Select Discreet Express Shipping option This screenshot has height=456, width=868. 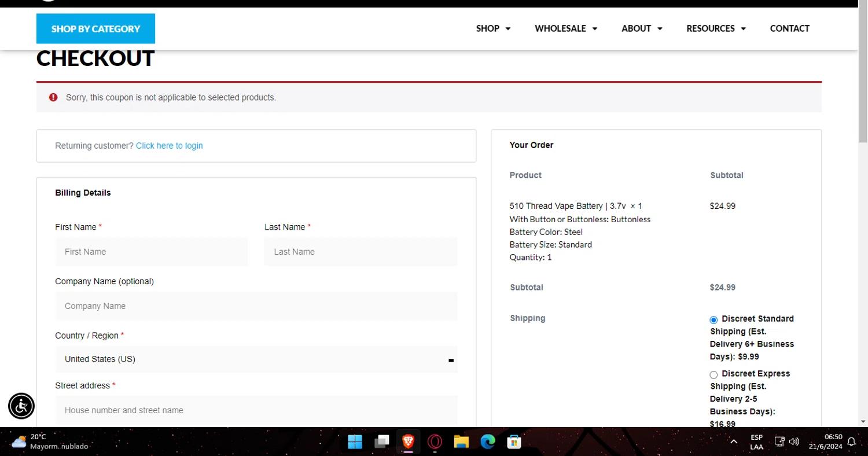[713, 374]
